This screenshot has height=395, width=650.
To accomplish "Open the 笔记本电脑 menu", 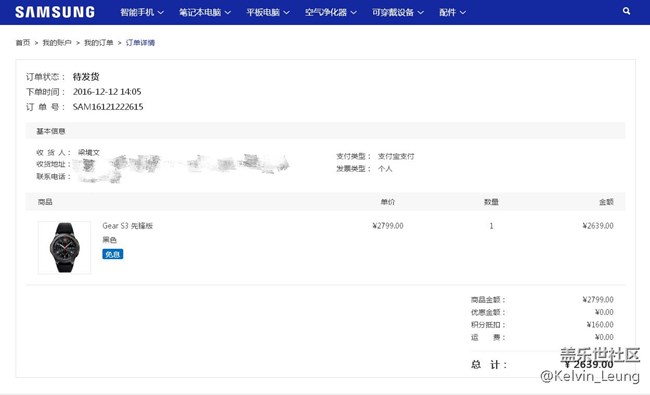I will click(x=205, y=12).
